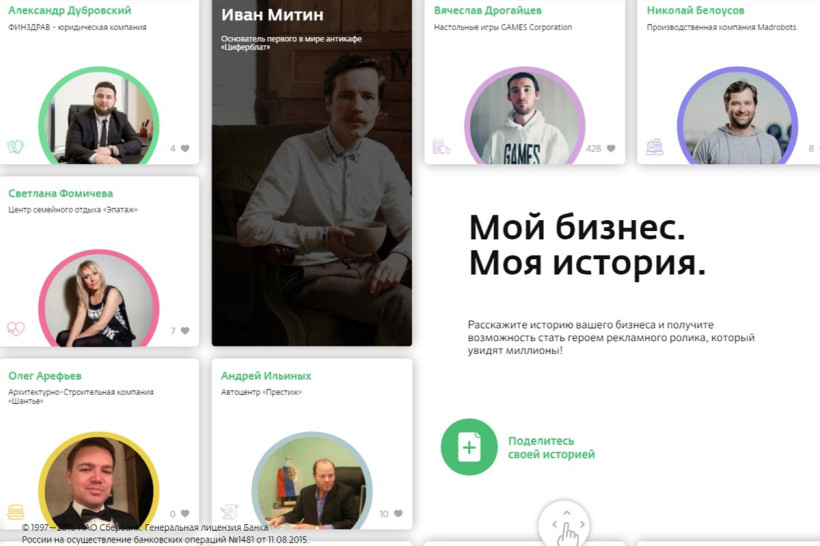Screen dimensions: 820x546
Task: Click the category icon on Светлана Фомичева's card
Action: (15, 329)
